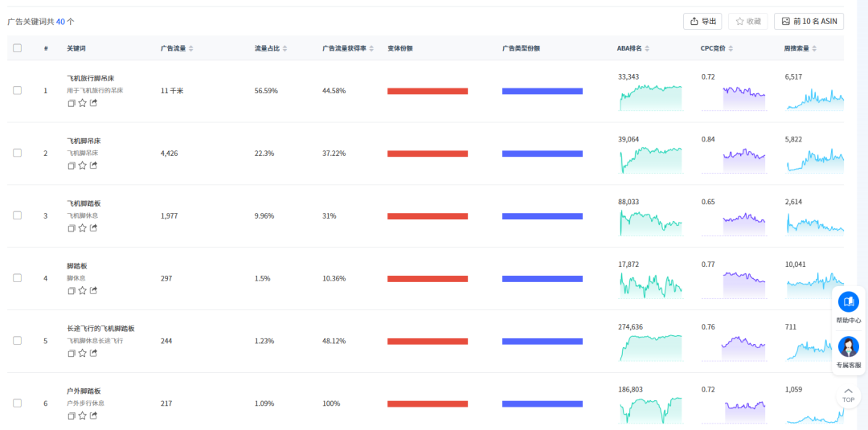868x430 pixels.
Task: Toggle the select-all checkbox in the table header
Action: click(18, 48)
